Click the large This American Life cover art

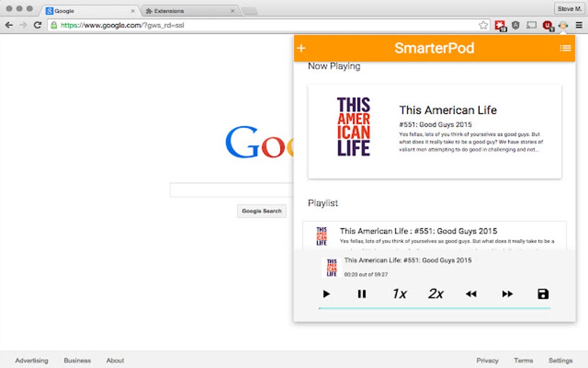[x=353, y=126]
